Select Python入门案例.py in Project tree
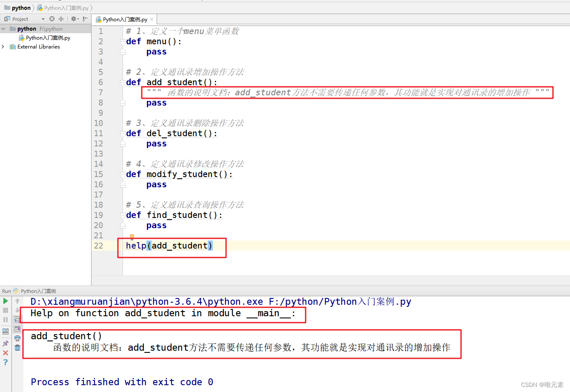This screenshot has width=570, height=392. click(x=45, y=38)
